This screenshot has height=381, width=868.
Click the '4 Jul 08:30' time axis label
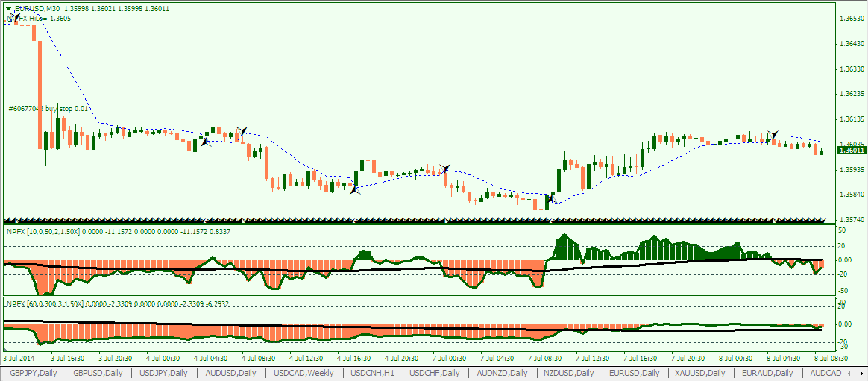coord(259,358)
